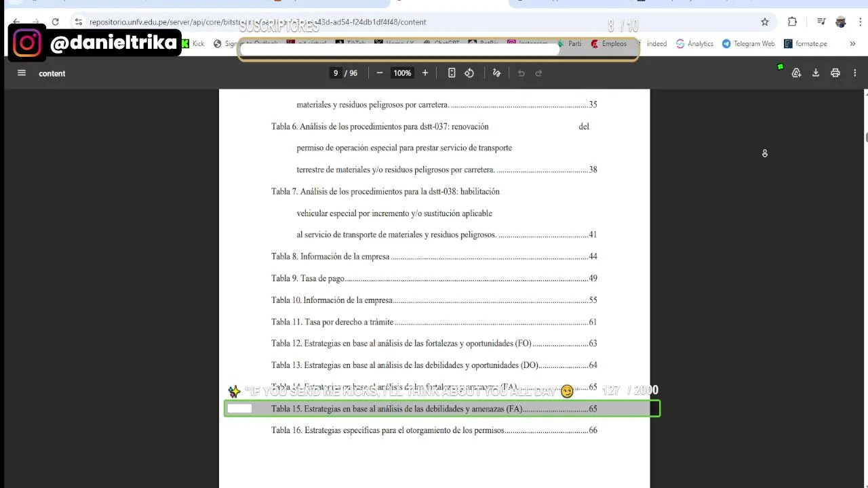Viewport: 868px width, 488px height.
Task: Click 'Tabla 9. Tasa de pago' line
Action: (x=434, y=278)
